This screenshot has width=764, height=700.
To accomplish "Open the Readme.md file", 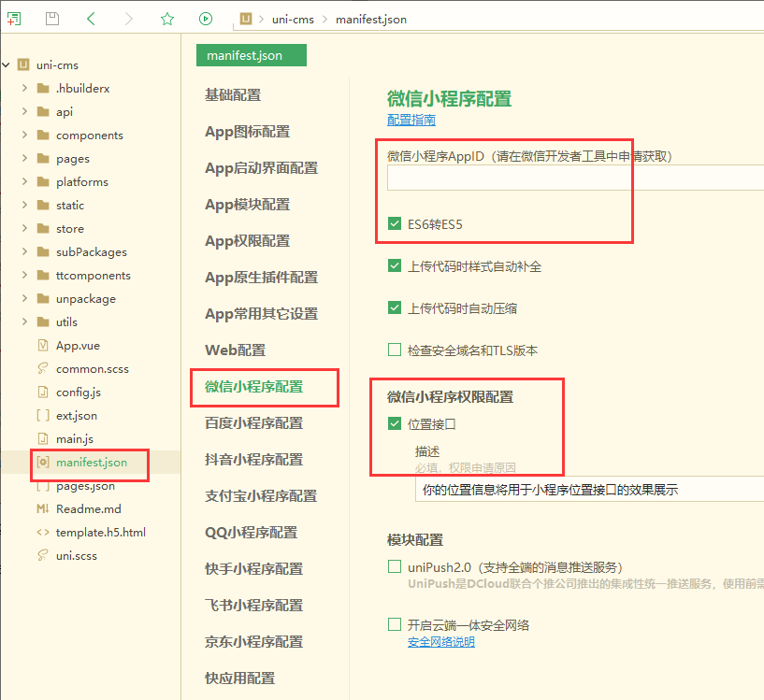I will [88, 509].
